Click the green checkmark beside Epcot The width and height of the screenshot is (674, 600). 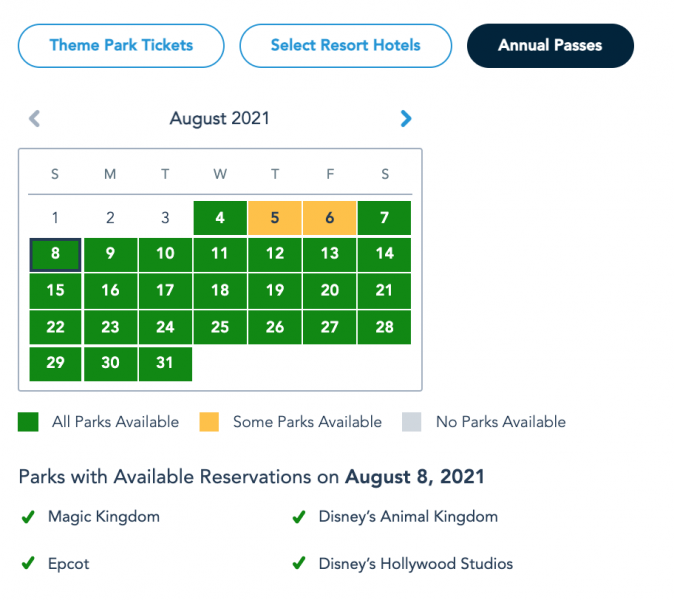27,564
